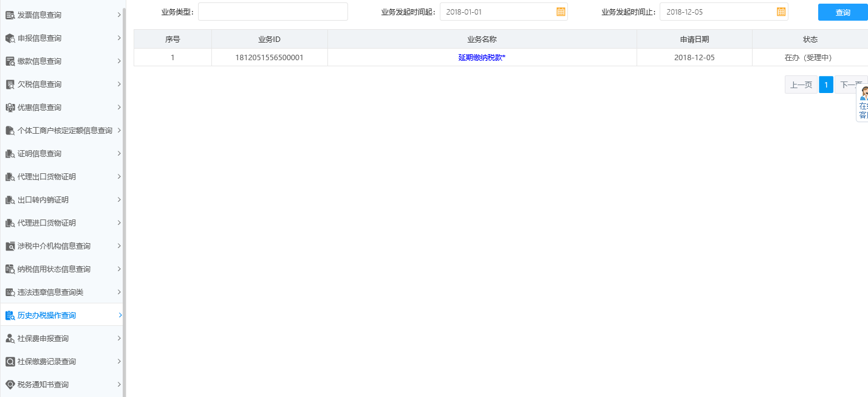Click the 社保缴费记录查询 magnifier icon
This screenshot has height=397, width=868.
click(10, 361)
